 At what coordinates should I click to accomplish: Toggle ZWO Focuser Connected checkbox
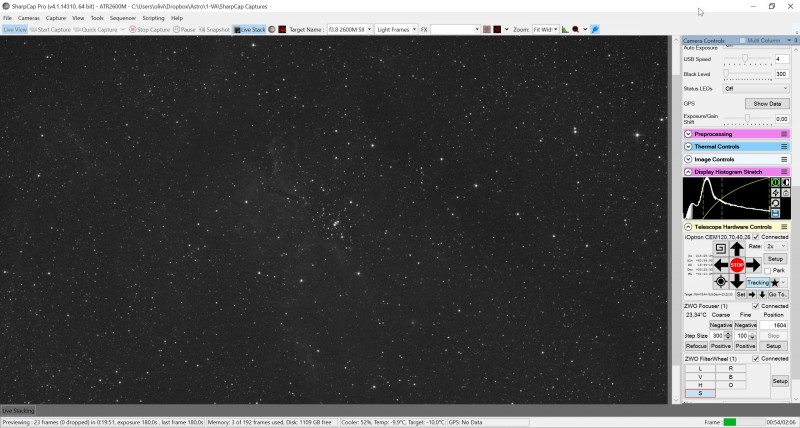click(756, 306)
